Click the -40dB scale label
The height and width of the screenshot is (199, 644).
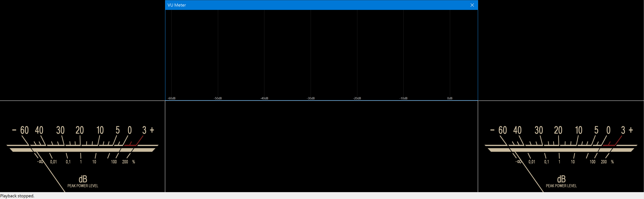point(264,98)
